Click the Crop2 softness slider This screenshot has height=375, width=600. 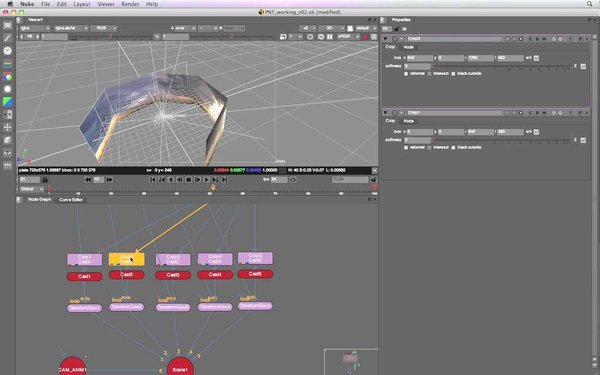(502, 66)
